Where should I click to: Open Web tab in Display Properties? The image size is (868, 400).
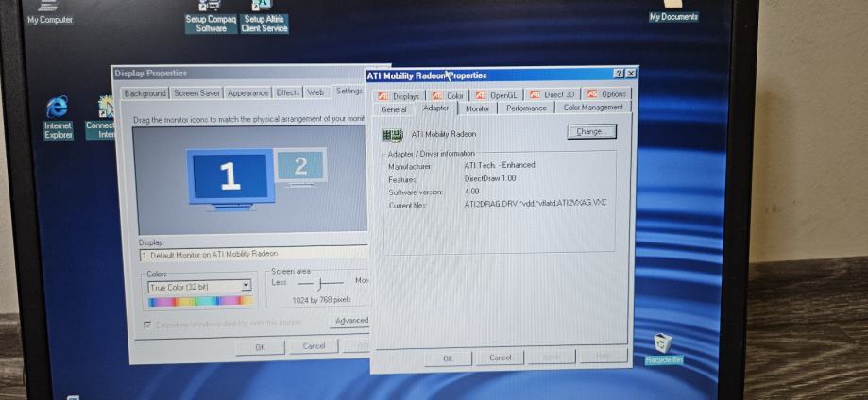point(315,92)
